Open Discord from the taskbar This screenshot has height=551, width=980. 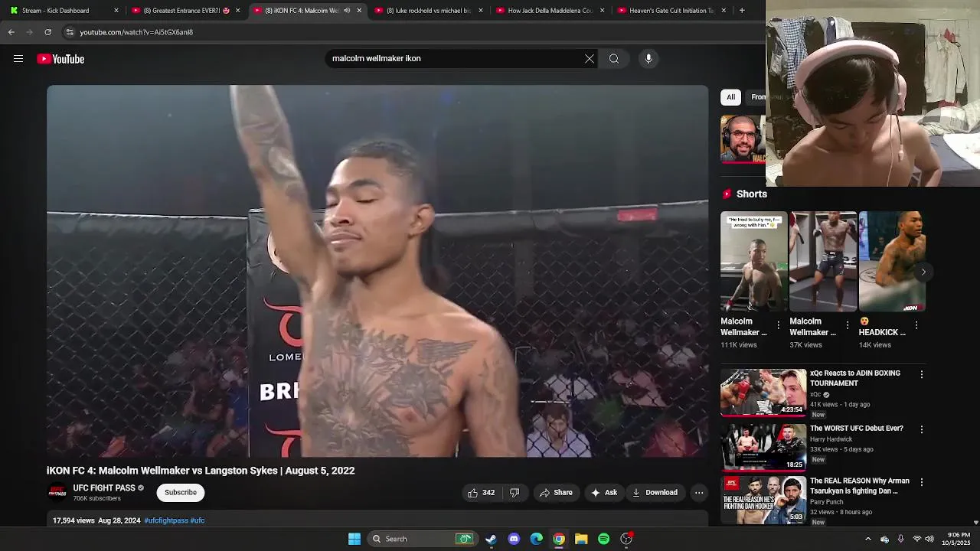coord(514,539)
